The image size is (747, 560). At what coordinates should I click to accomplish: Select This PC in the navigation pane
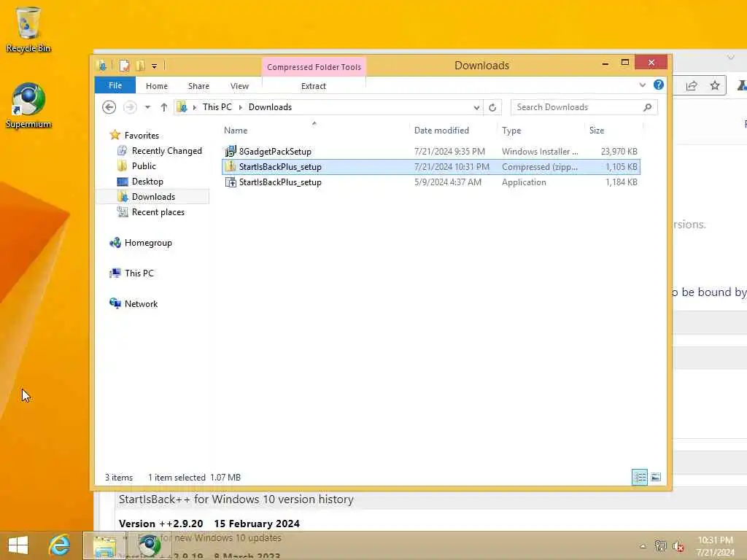(139, 273)
